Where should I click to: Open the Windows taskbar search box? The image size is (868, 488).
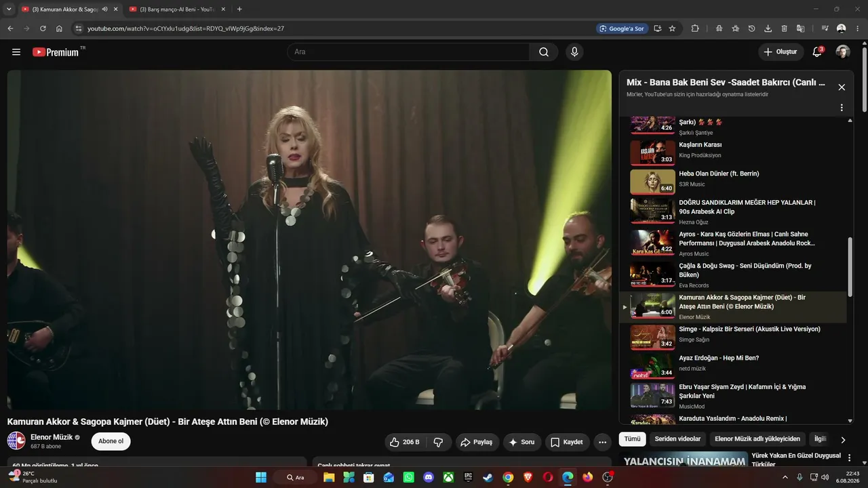coord(295,477)
